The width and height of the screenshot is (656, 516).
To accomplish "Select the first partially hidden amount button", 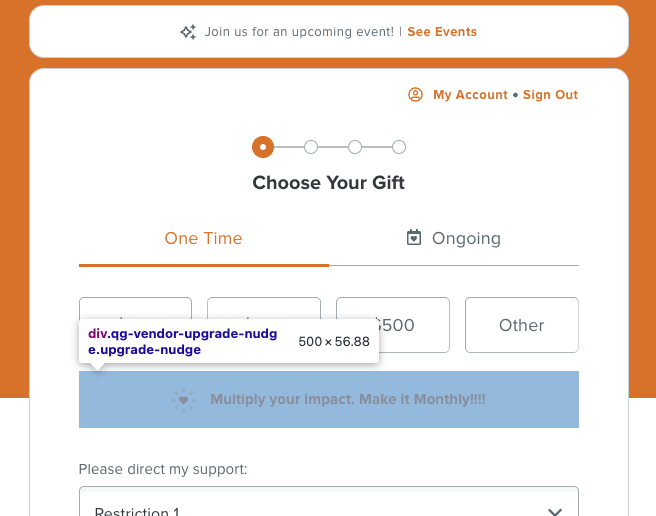I will click(x=136, y=308).
